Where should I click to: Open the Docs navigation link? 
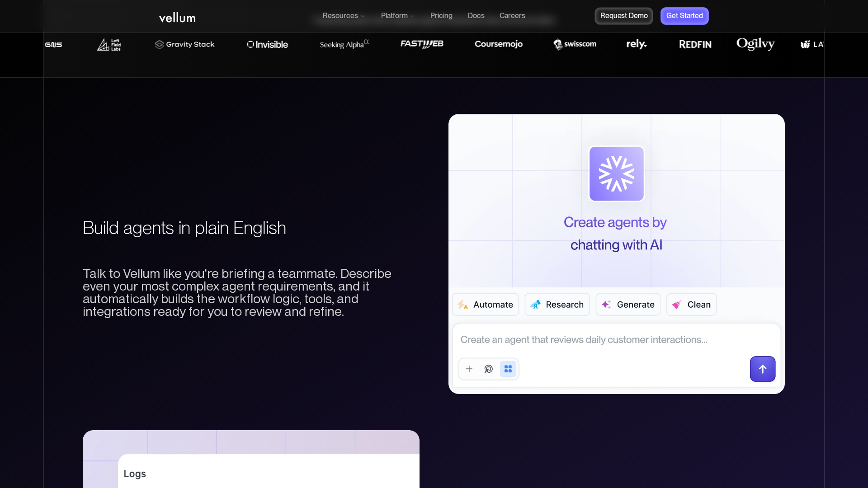point(476,16)
